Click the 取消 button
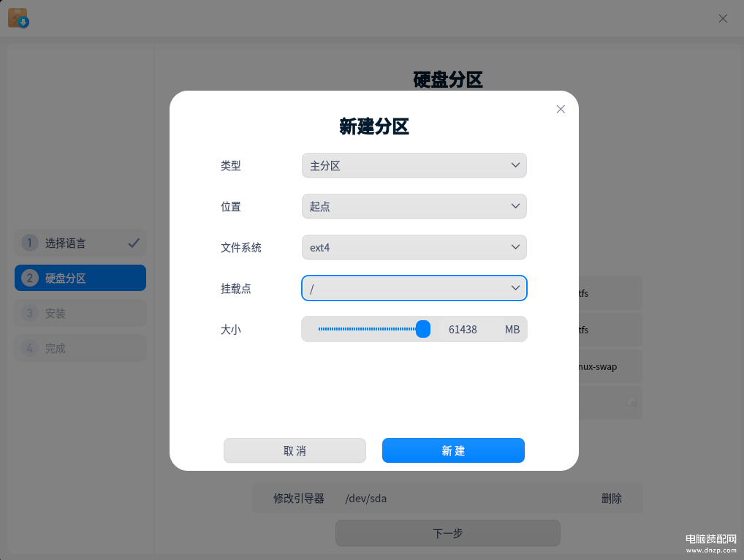 [295, 450]
